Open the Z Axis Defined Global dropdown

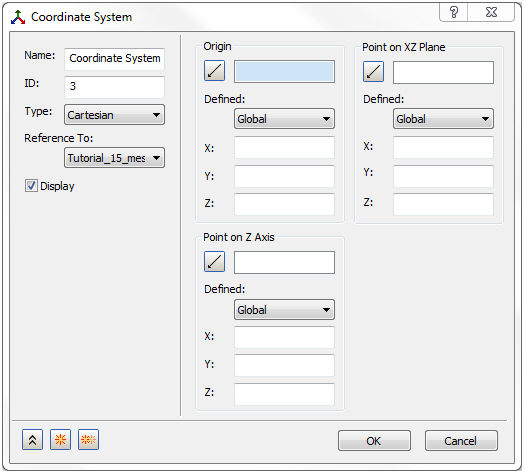(x=284, y=310)
